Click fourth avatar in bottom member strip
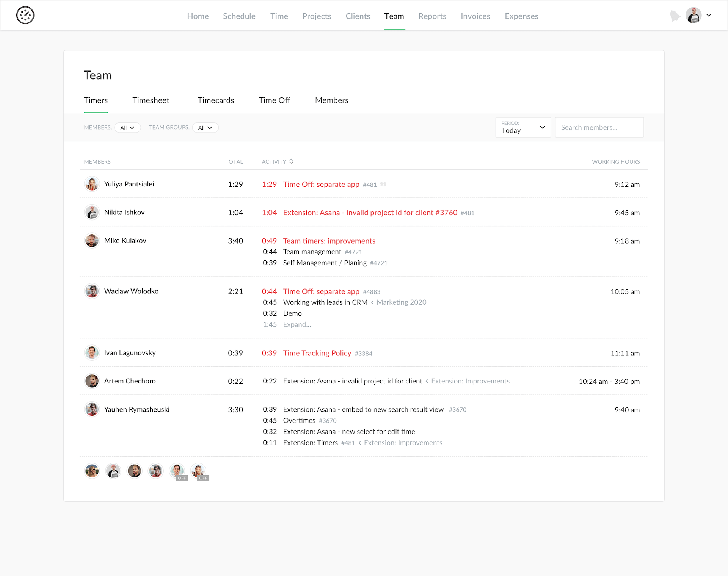Viewport: 728px width, 576px height. click(155, 471)
